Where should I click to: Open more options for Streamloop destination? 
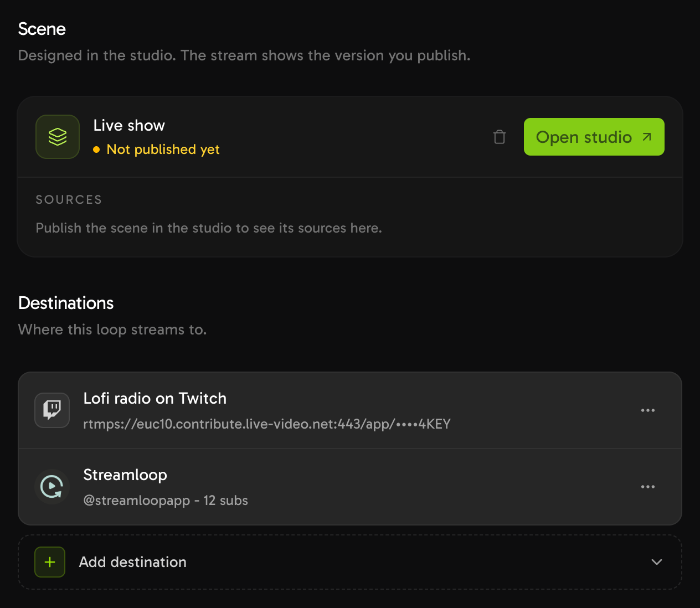click(x=647, y=487)
